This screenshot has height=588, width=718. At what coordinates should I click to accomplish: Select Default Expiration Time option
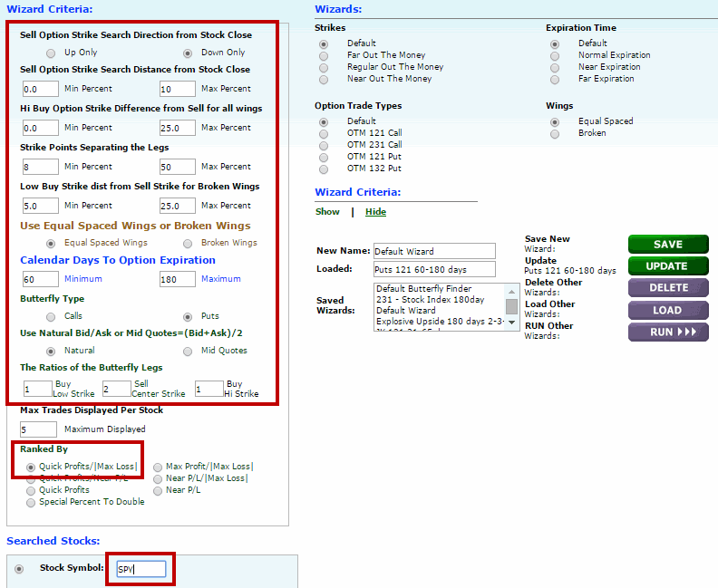tap(555, 44)
